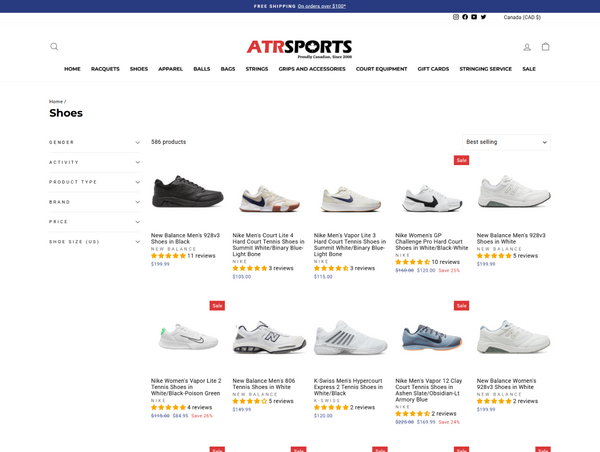This screenshot has width=600, height=452.
Task: Open the Balls menu item
Action: point(202,69)
